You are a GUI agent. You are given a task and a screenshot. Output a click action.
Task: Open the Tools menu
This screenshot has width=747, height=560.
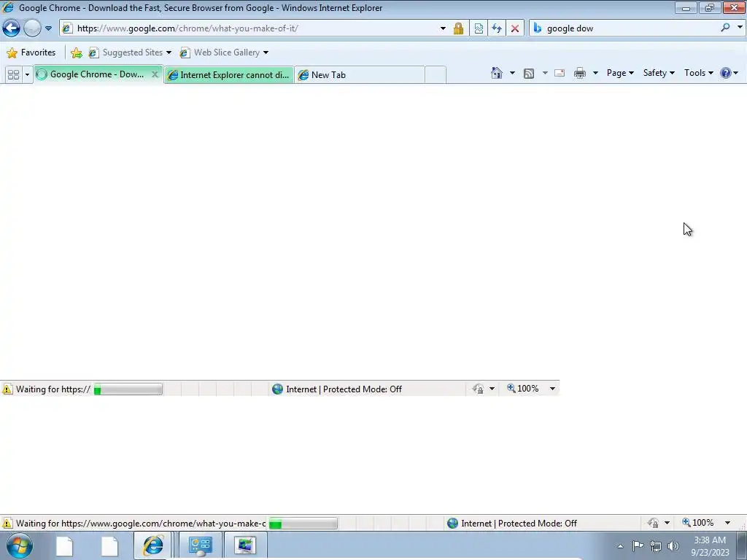(x=698, y=73)
